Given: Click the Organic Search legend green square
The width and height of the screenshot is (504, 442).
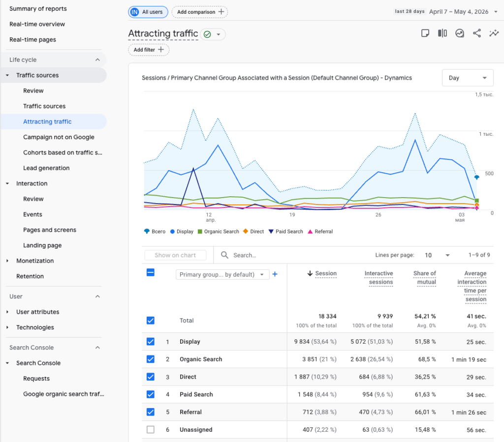Looking at the screenshot, I should pyautogui.click(x=200, y=232).
